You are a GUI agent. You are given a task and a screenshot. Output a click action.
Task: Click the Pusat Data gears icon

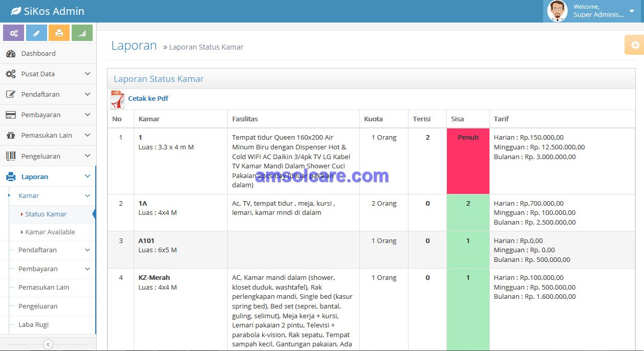11,74
